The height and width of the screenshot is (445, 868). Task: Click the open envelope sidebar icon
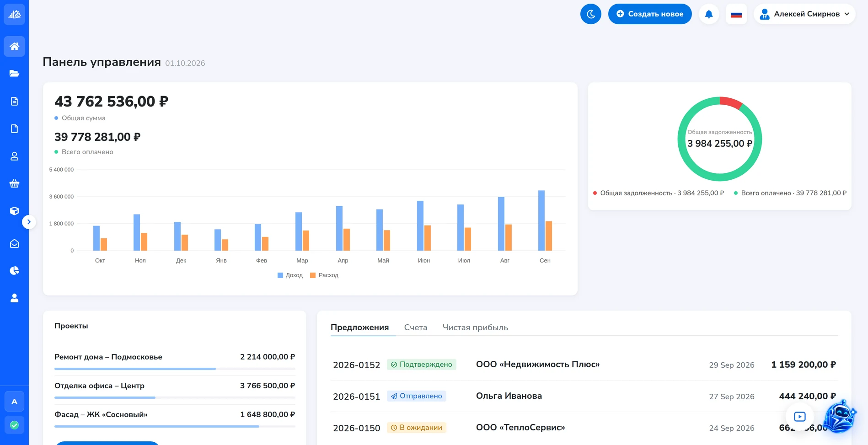pyautogui.click(x=14, y=244)
